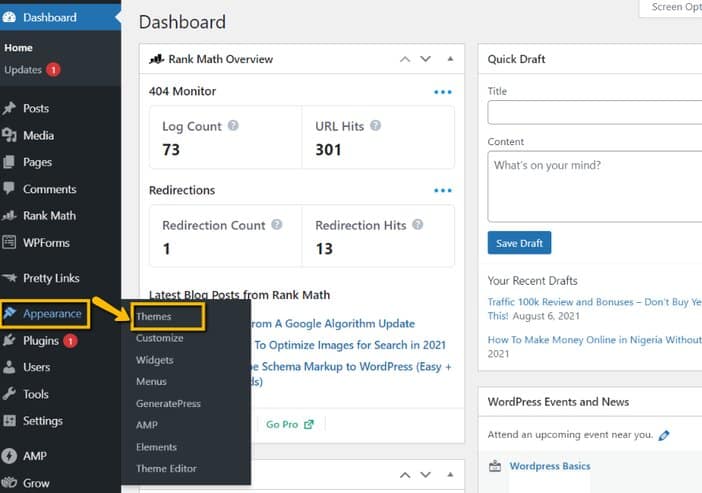Viewport: 702px width, 493px height.
Task: Click URL Hits help question icon
Action: click(376, 125)
